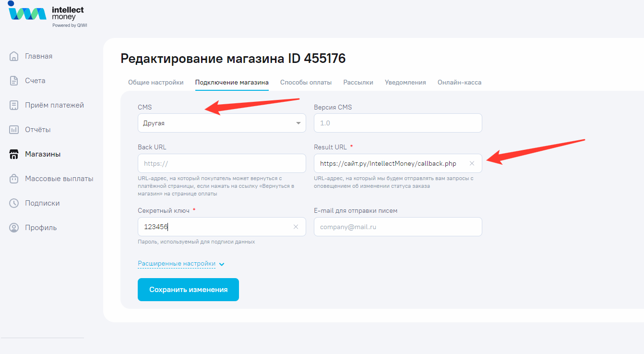Screen dimensions: 644x354
Task: Switch to Общие настройки tab
Action: [x=155, y=82]
